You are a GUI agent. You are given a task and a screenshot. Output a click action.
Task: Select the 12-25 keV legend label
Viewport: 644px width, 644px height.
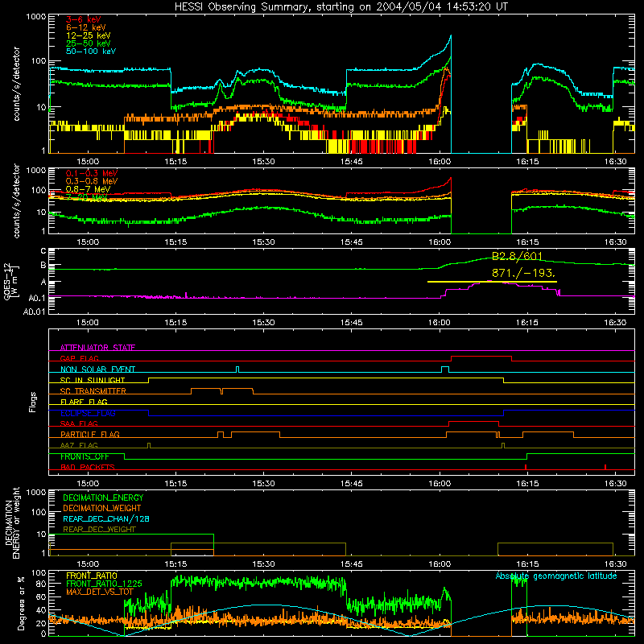[89, 35]
